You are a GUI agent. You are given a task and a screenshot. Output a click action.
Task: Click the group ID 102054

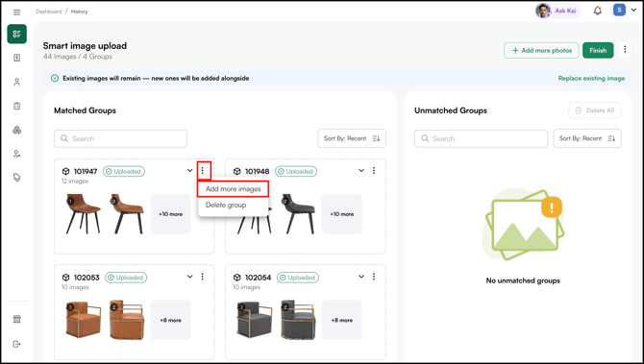(258, 278)
